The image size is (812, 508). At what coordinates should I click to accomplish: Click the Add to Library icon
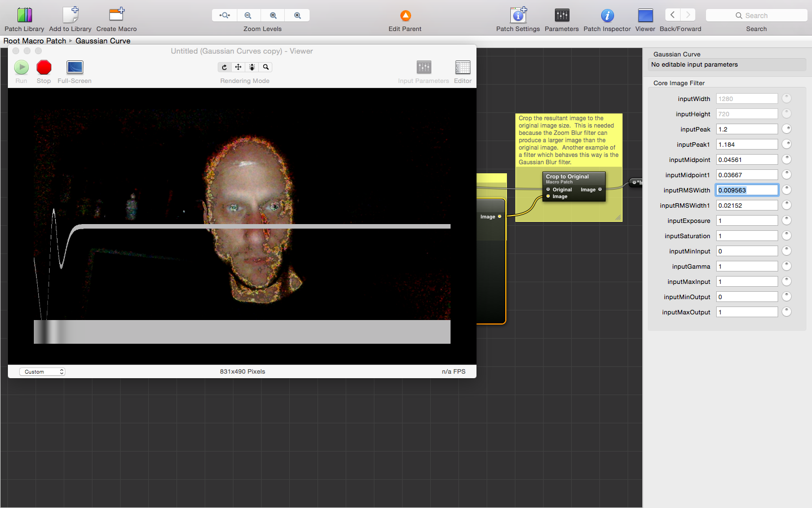pyautogui.click(x=70, y=15)
